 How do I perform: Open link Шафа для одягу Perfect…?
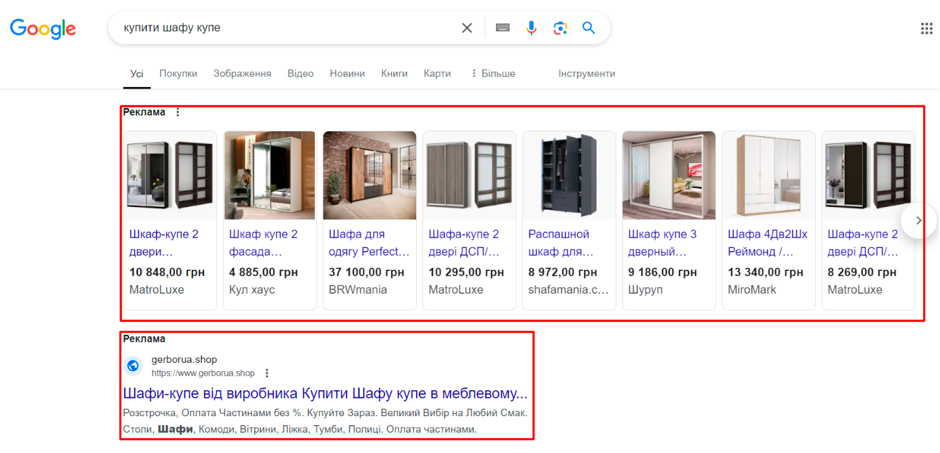click(369, 243)
